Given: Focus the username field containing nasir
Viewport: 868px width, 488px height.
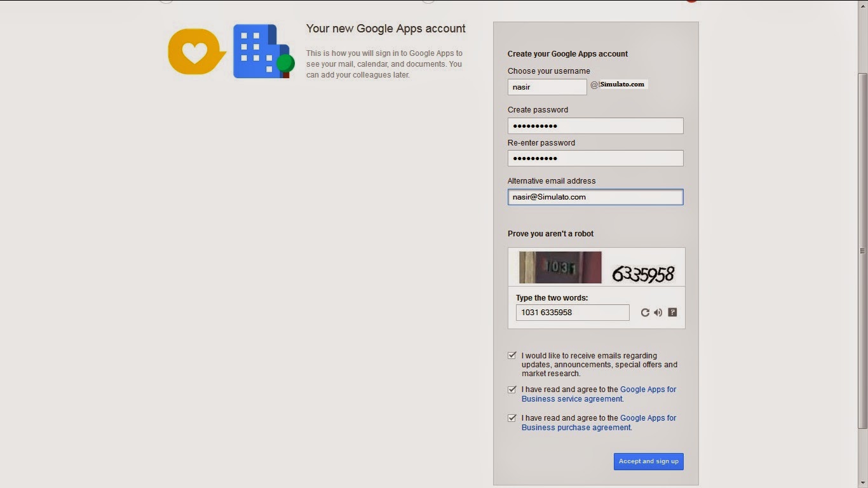Looking at the screenshot, I should [x=547, y=87].
